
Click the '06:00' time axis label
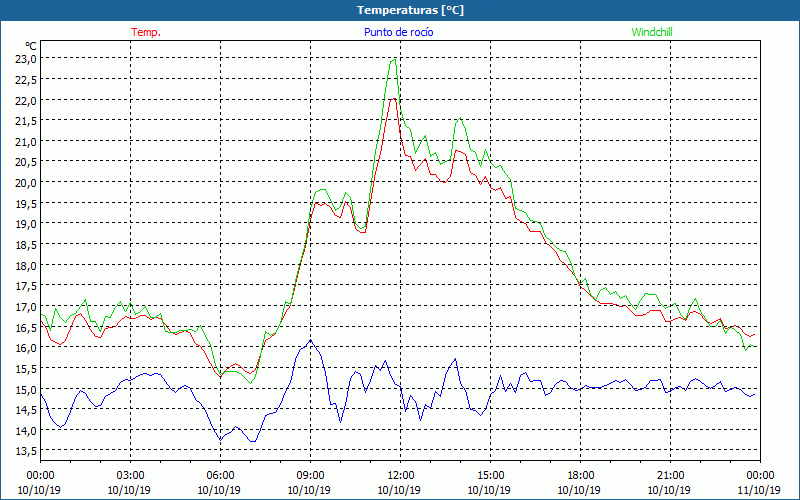coord(220,476)
